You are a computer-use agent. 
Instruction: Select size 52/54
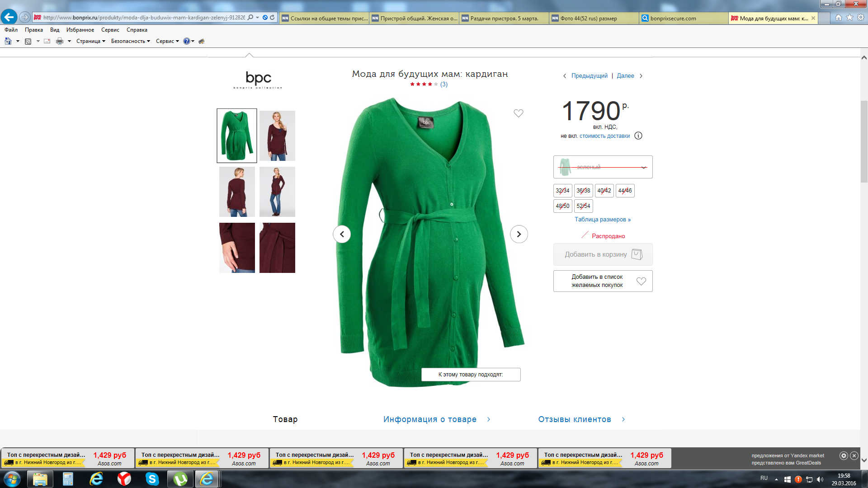point(584,206)
